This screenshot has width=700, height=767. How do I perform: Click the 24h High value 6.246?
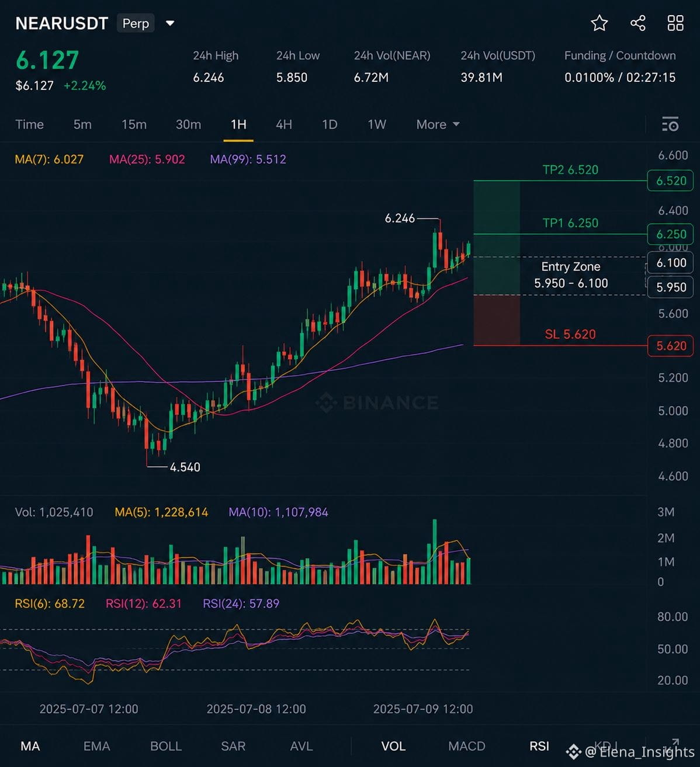click(x=209, y=77)
